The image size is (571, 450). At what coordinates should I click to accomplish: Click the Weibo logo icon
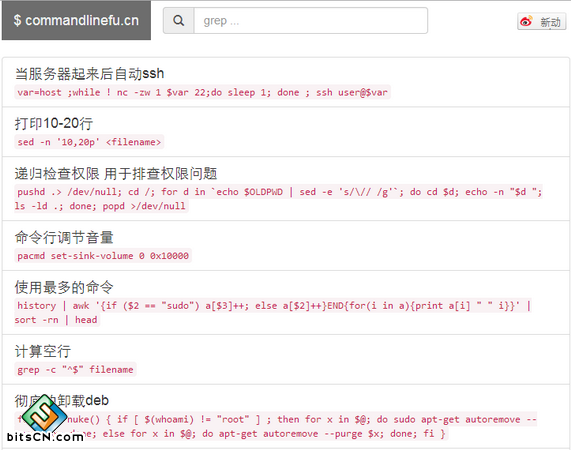pos(526,21)
